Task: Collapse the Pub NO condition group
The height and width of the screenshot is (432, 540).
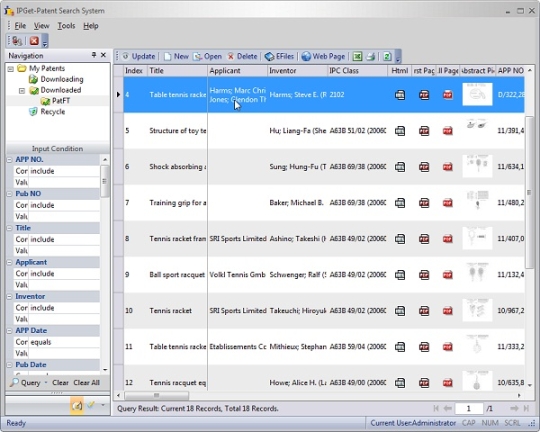Action: (x=10, y=194)
